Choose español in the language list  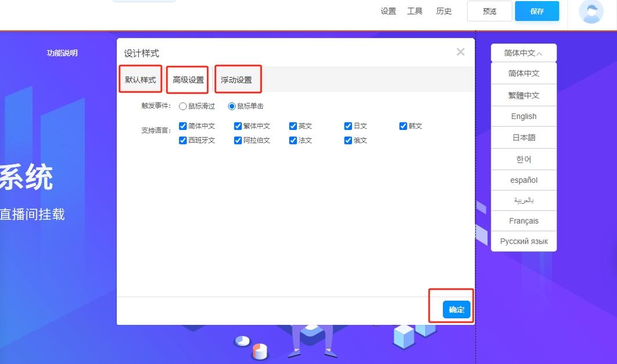pyautogui.click(x=523, y=180)
